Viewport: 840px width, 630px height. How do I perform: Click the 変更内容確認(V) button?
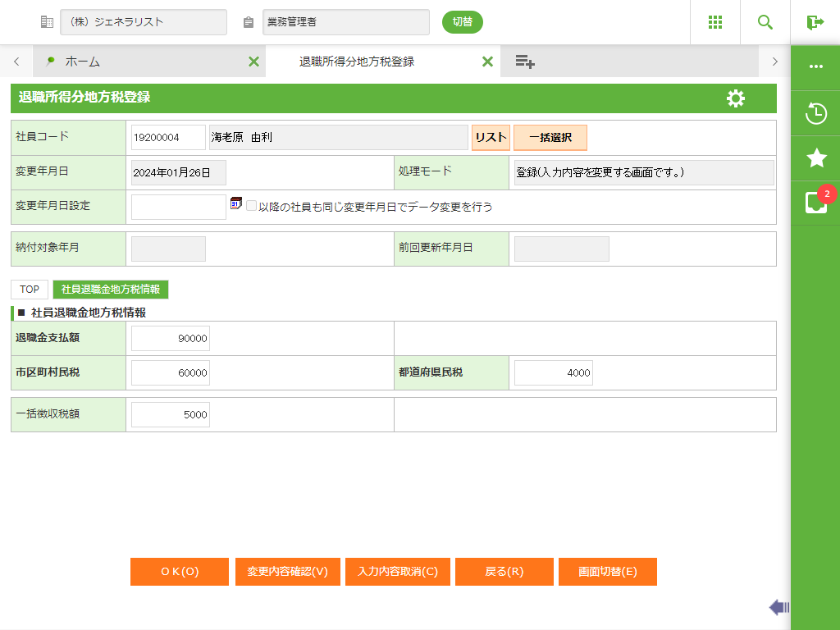(x=287, y=572)
